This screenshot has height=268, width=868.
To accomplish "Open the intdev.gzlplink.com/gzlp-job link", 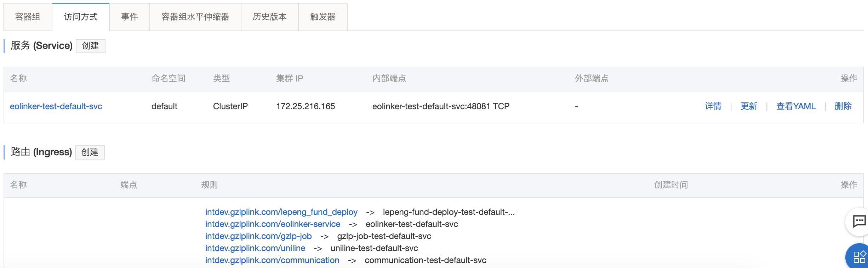I will 258,236.
